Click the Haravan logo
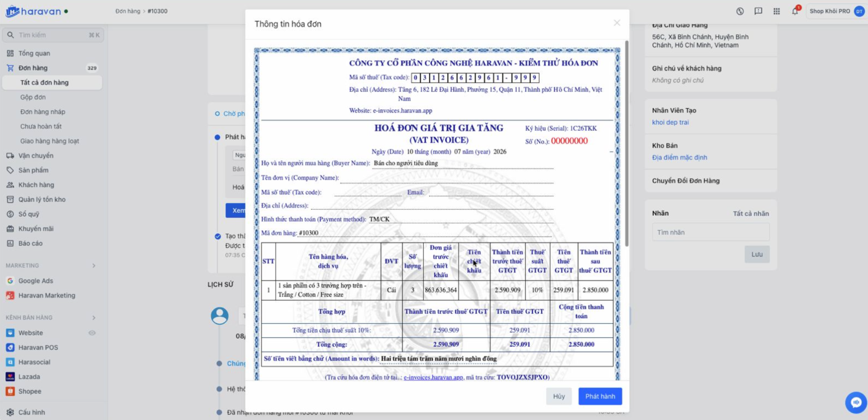868x420 pixels. 34,11
